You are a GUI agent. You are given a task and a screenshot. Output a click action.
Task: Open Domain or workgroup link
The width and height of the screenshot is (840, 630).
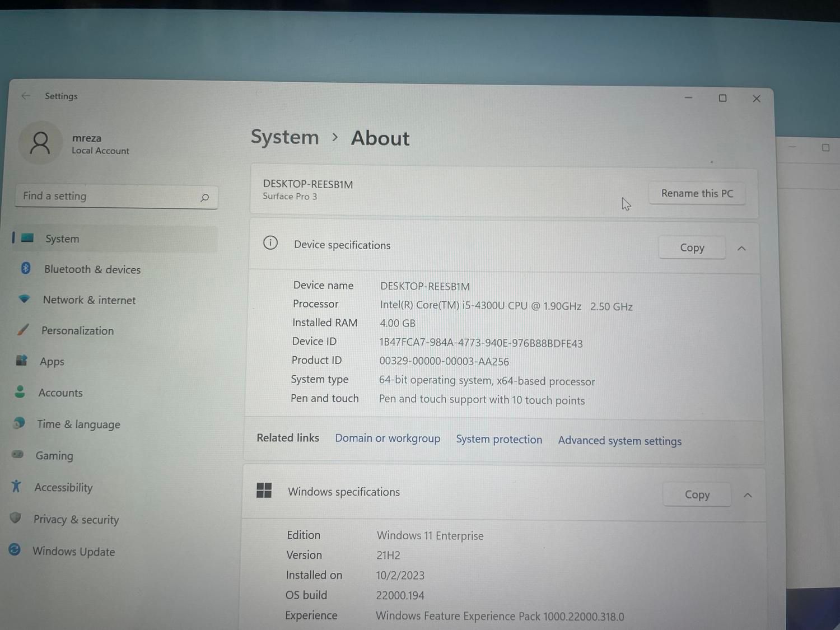point(388,438)
